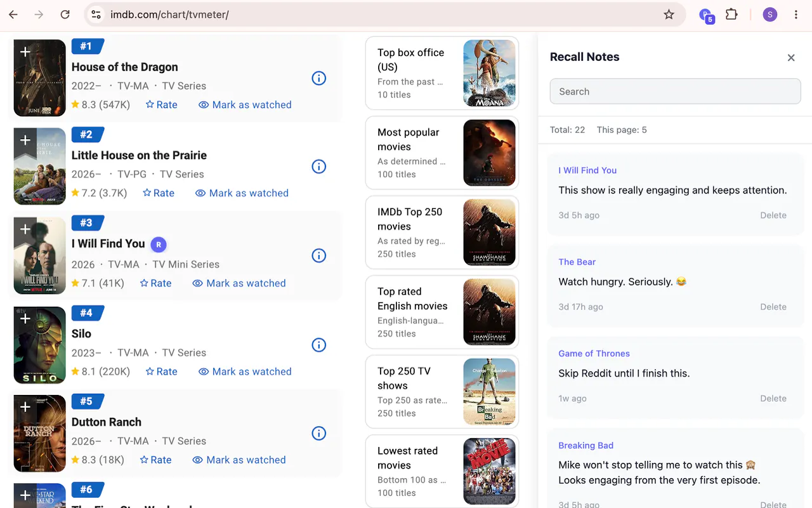
Task: Open the Silo poster
Action: coord(40,345)
